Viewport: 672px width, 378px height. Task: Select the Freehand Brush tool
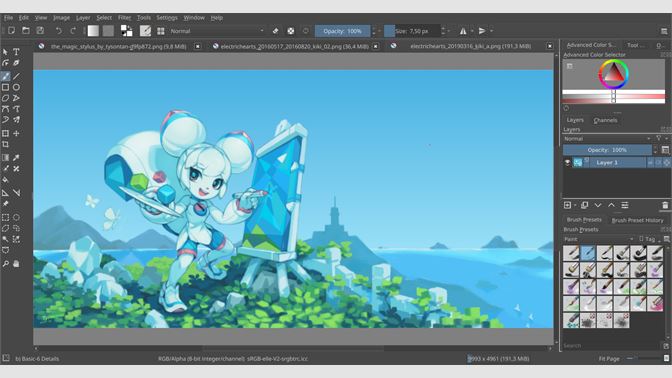(x=5, y=76)
